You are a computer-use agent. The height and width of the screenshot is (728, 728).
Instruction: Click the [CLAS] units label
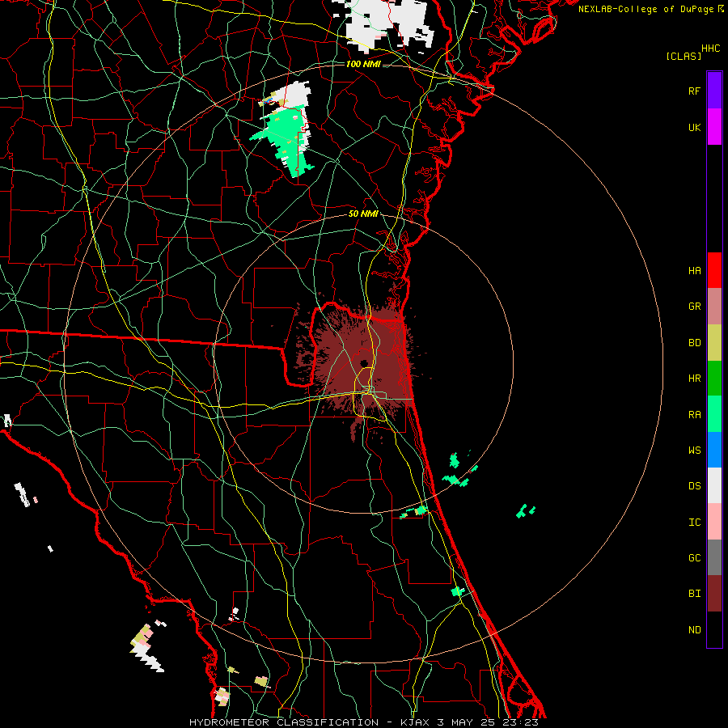684,56
